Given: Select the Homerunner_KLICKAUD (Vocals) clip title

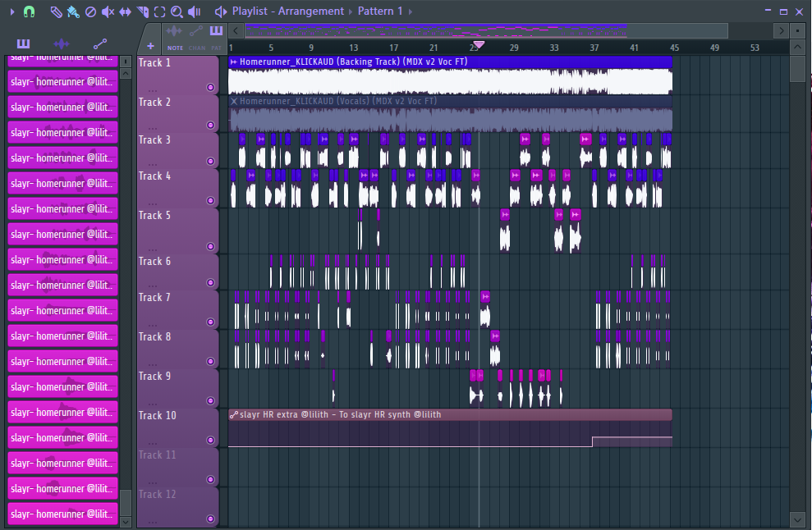Looking at the screenshot, I should point(338,101).
